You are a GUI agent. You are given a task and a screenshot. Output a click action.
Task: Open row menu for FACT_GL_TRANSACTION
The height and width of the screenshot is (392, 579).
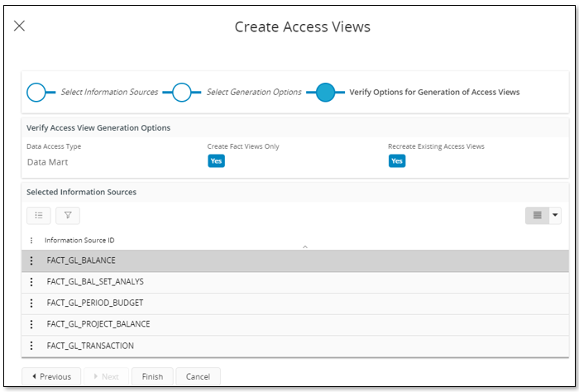click(x=31, y=346)
